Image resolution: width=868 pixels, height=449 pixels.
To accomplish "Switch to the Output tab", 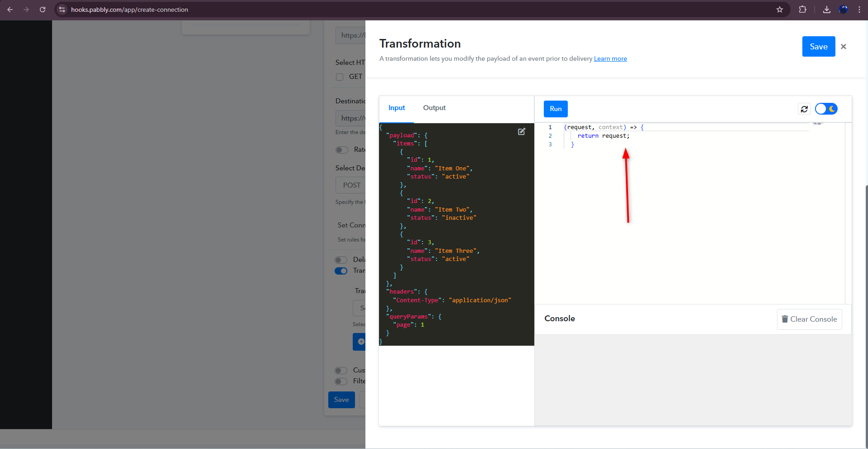I will [x=434, y=108].
